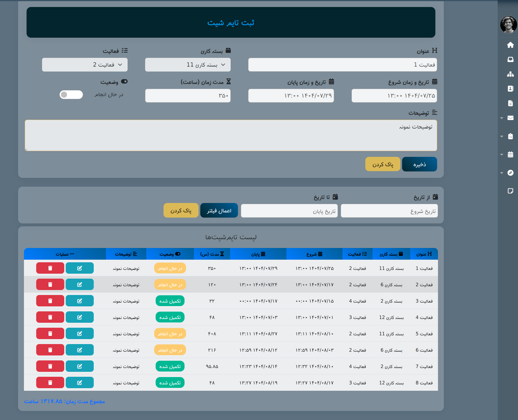Screen dimensions: 518x420
Task: Click inside the توضیحات description text area
Action: [231, 135]
